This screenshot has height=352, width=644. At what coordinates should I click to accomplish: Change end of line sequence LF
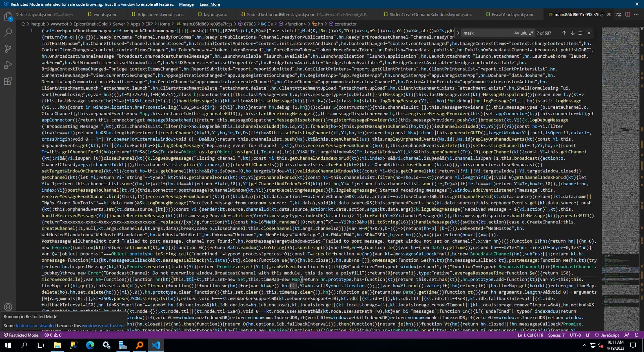pyautogui.click(x=588, y=335)
